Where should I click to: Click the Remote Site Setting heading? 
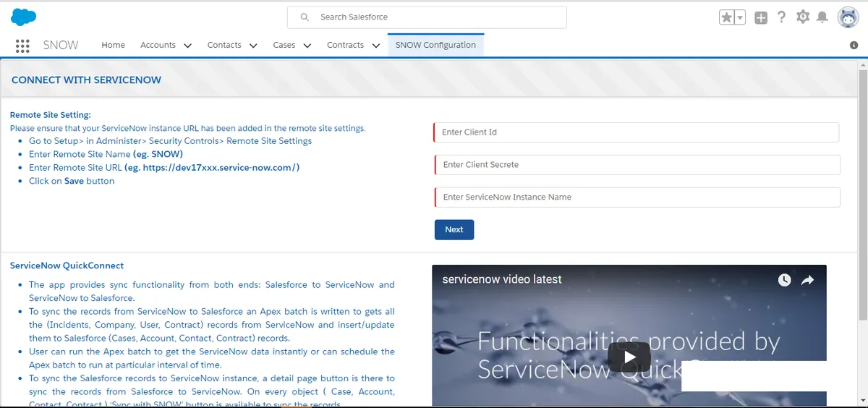tap(51, 115)
